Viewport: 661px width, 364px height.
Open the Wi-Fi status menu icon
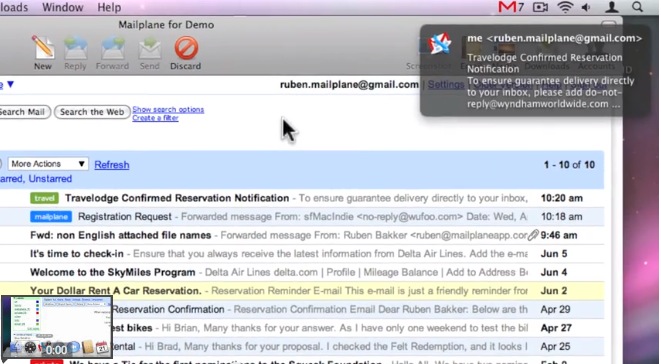pyautogui.click(x=565, y=7)
